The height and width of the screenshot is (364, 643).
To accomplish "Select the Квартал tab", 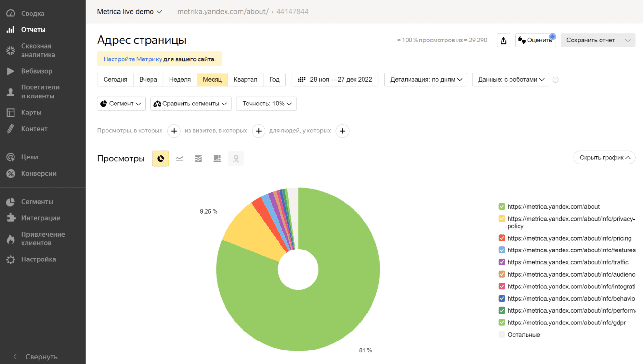I will pyautogui.click(x=245, y=79).
